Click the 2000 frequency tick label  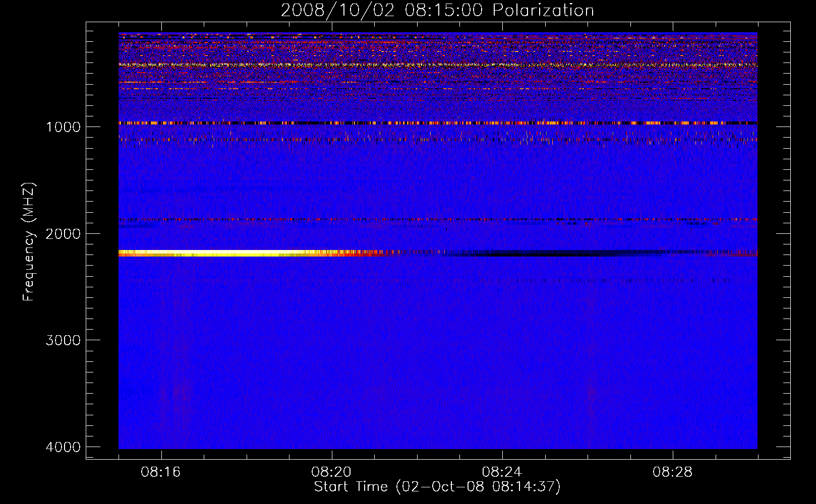pyautogui.click(x=63, y=234)
